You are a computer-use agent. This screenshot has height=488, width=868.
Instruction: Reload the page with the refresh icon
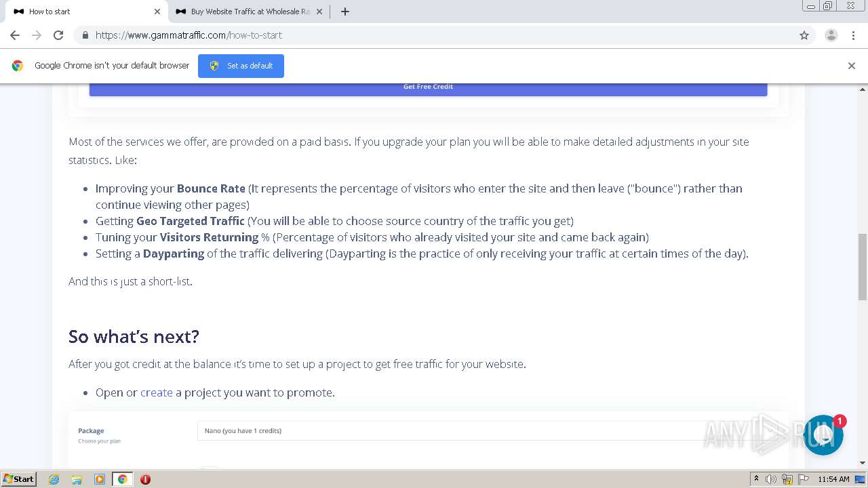click(58, 35)
